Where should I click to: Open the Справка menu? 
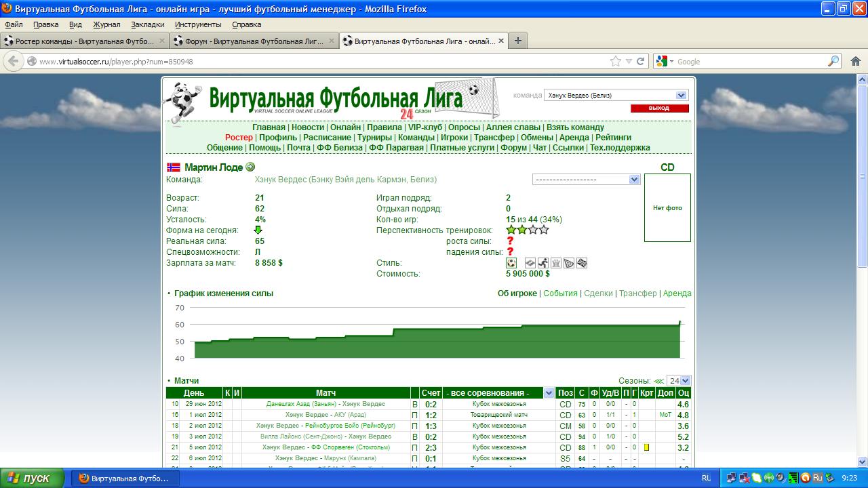click(247, 24)
